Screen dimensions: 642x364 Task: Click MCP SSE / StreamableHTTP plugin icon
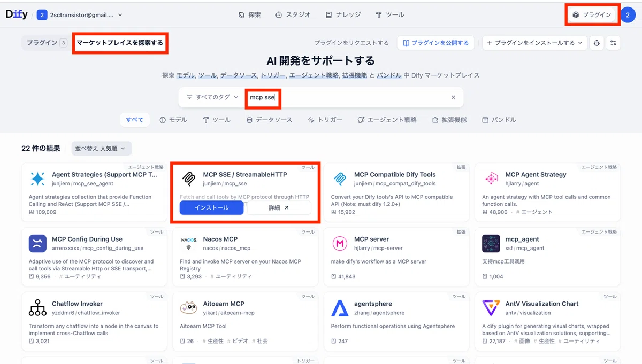189,179
